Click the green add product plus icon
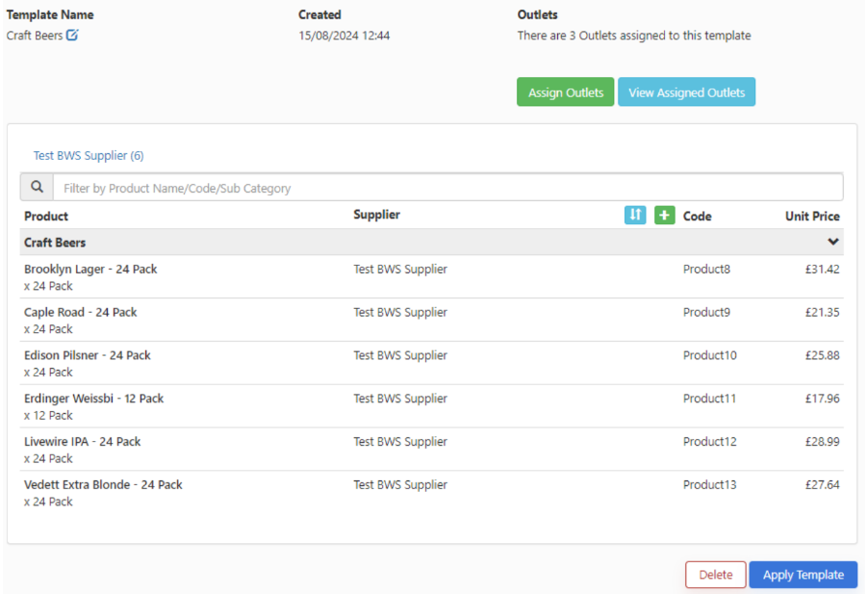The height and width of the screenshot is (594, 868). [x=664, y=215]
